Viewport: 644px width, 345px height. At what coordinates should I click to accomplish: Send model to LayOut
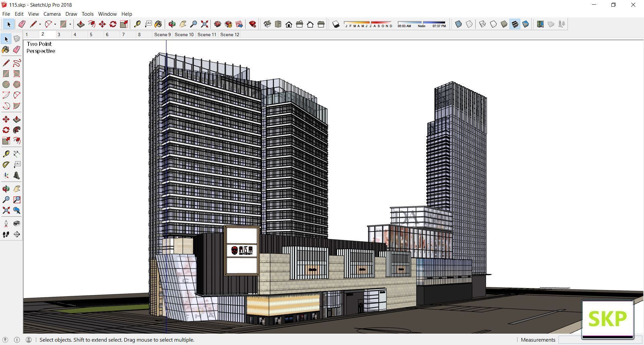point(239,24)
